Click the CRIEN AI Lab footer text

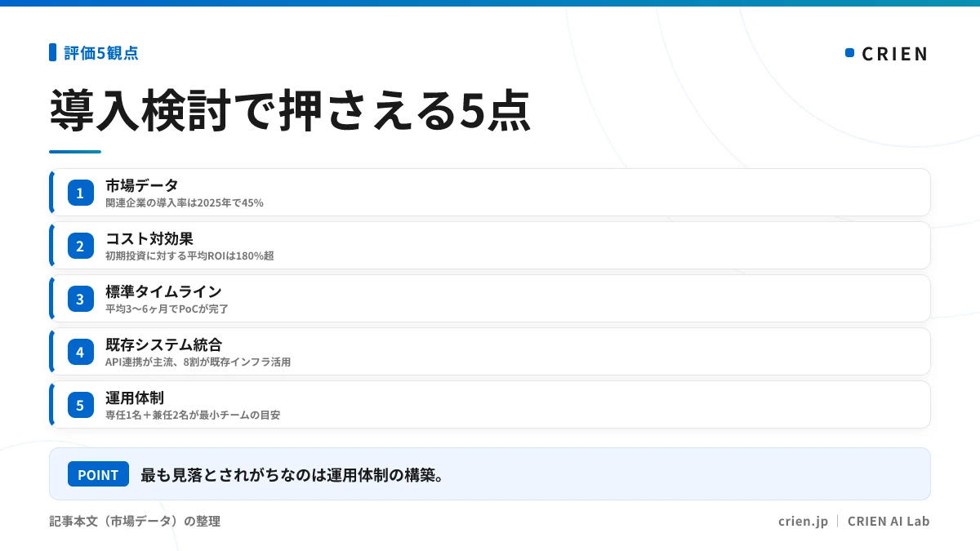889,521
